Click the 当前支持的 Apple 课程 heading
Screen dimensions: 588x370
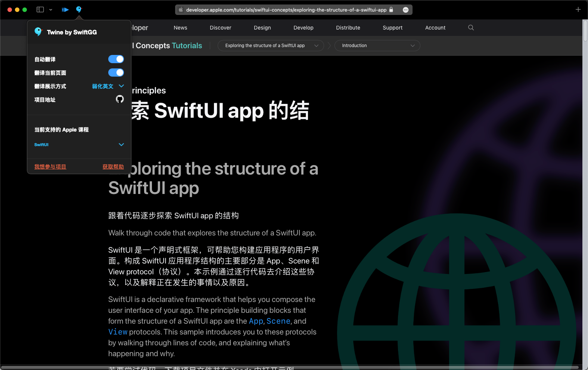pyautogui.click(x=62, y=130)
